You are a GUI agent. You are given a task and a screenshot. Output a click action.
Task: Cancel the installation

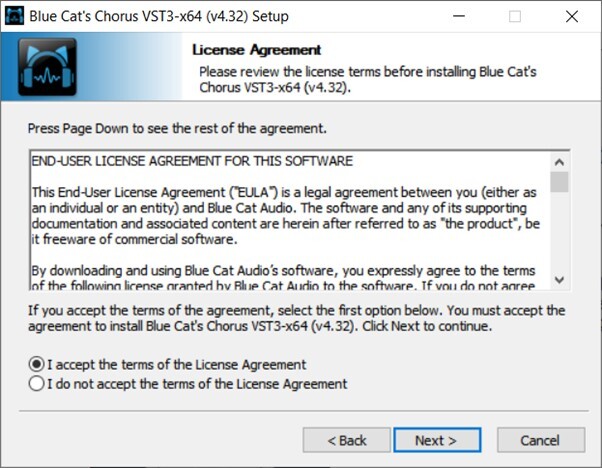[540, 440]
